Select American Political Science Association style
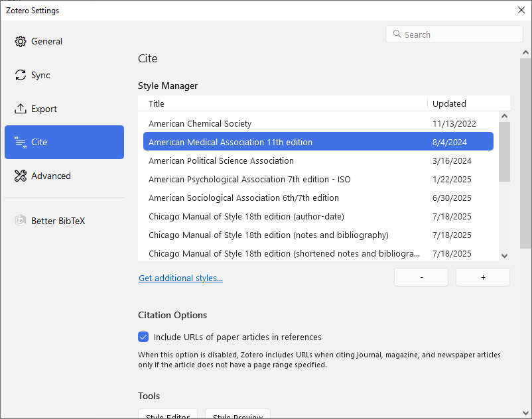The image size is (532, 419). point(318,160)
